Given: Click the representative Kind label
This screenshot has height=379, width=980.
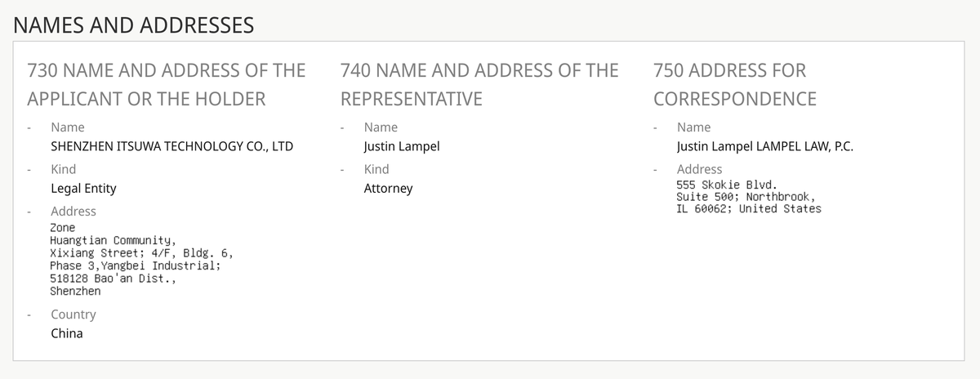Looking at the screenshot, I should pos(376,169).
